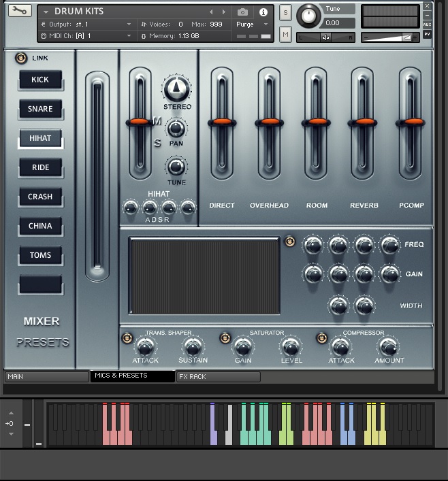The image size is (448, 481).
Task: Click the octave up arrow on keyboard
Action: 11,413
